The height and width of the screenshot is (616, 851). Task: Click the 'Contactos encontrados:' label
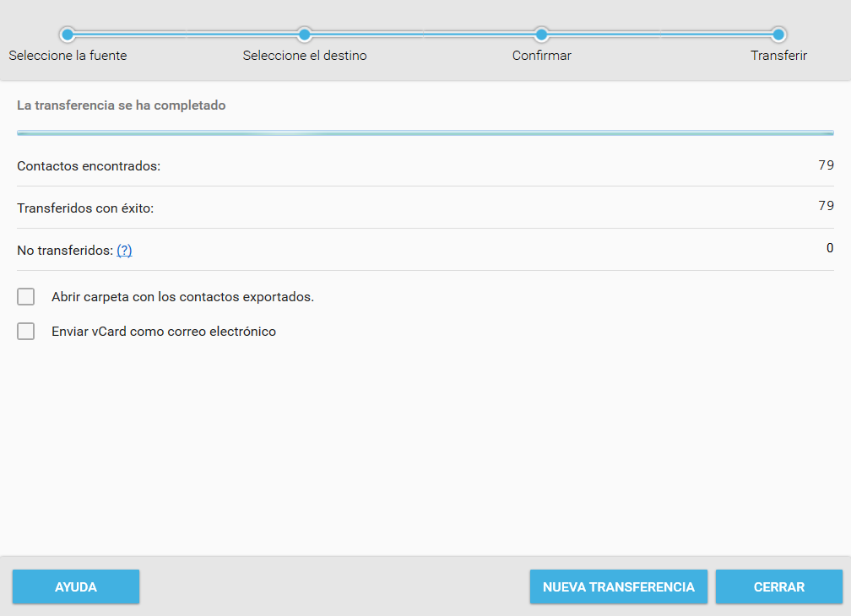(89, 166)
